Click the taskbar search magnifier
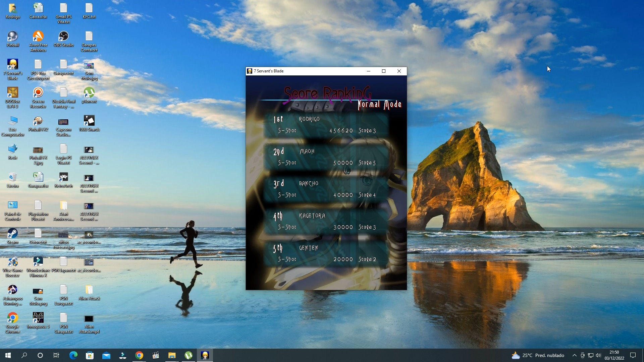644x362 pixels. [x=24, y=355]
